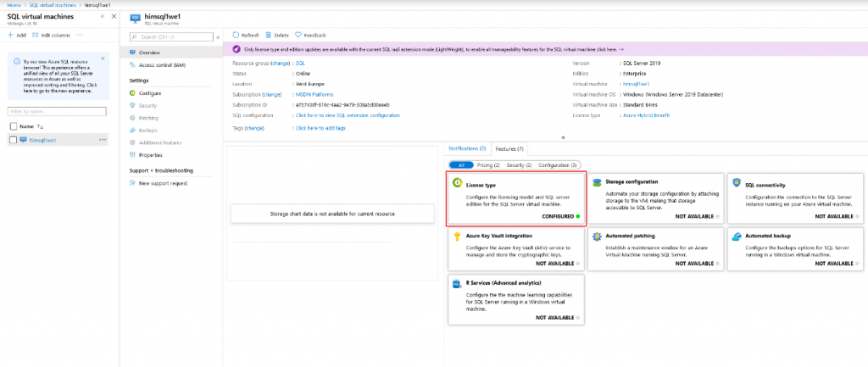868x367 pixels.
Task: Close the SQL virtual machines blade
Action: 114,16
